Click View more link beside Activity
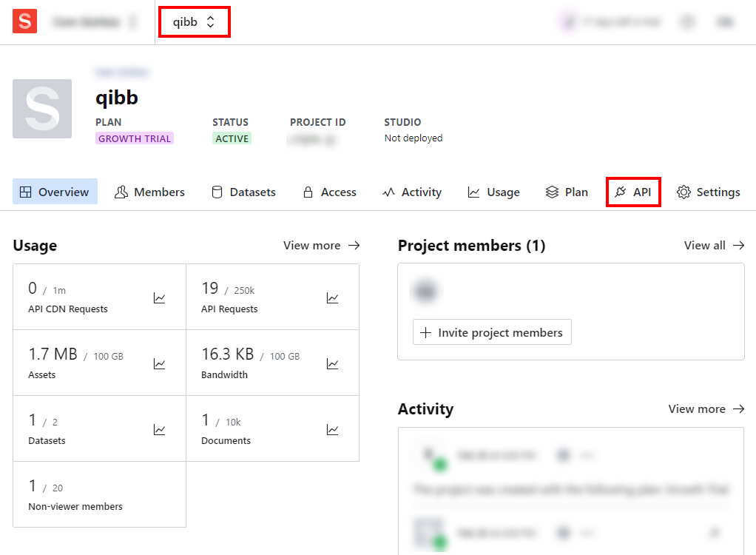 pyautogui.click(x=706, y=408)
